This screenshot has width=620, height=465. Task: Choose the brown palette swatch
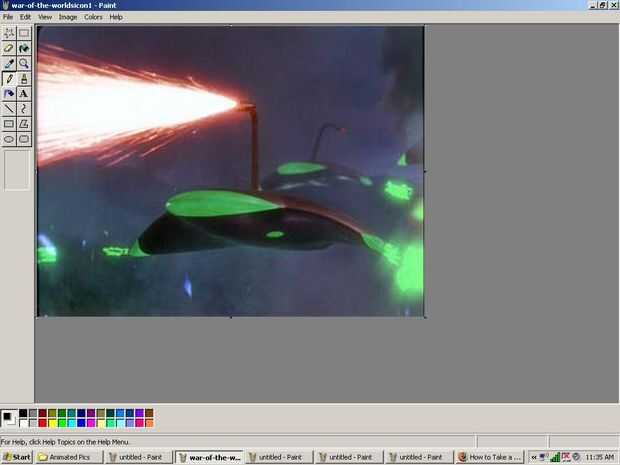[x=149, y=413]
